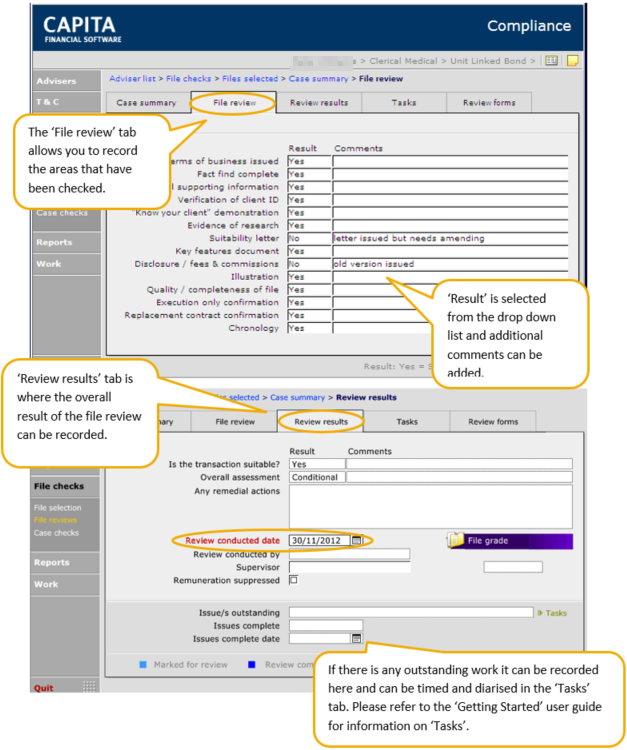Screen dimensions: 627x750
Task: Open Review forms tab on File review screen
Action: click(x=489, y=103)
